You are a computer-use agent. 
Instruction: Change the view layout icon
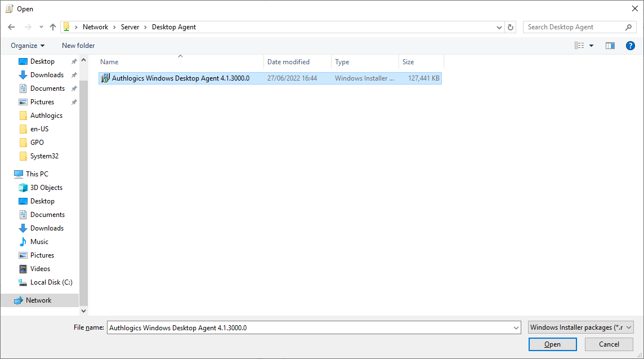(x=579, y=46)
